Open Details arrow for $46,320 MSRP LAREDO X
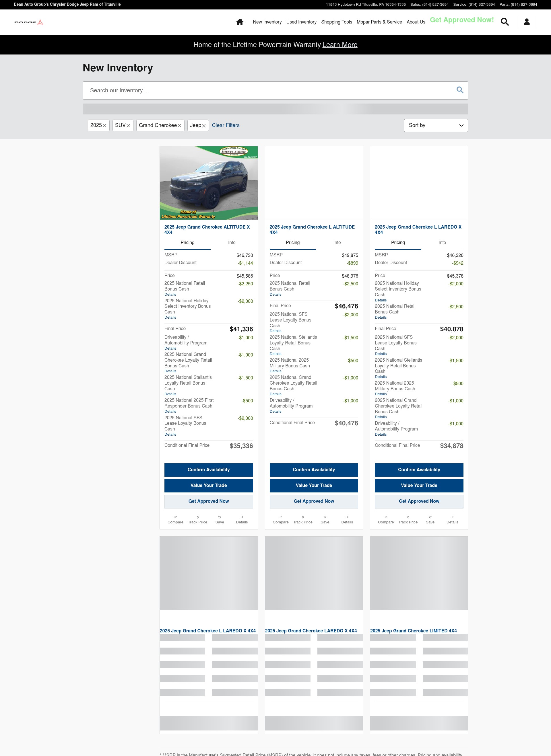Image resolution: width=551 pixels, height=756 pixels. 452,520
